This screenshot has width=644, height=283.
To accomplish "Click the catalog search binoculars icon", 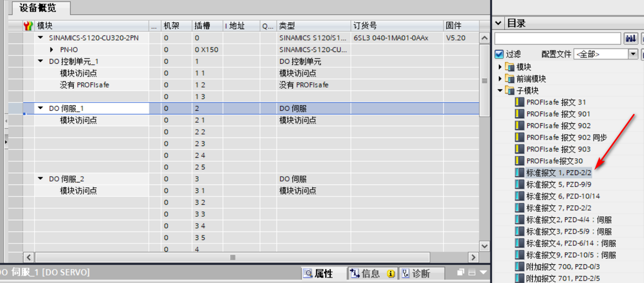I will [x=630, y=38].
